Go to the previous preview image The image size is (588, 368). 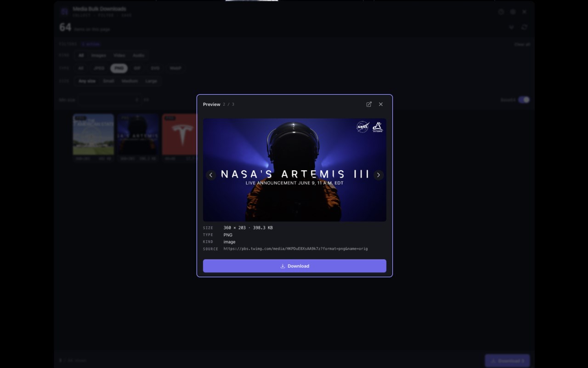[x=211, y=175]
